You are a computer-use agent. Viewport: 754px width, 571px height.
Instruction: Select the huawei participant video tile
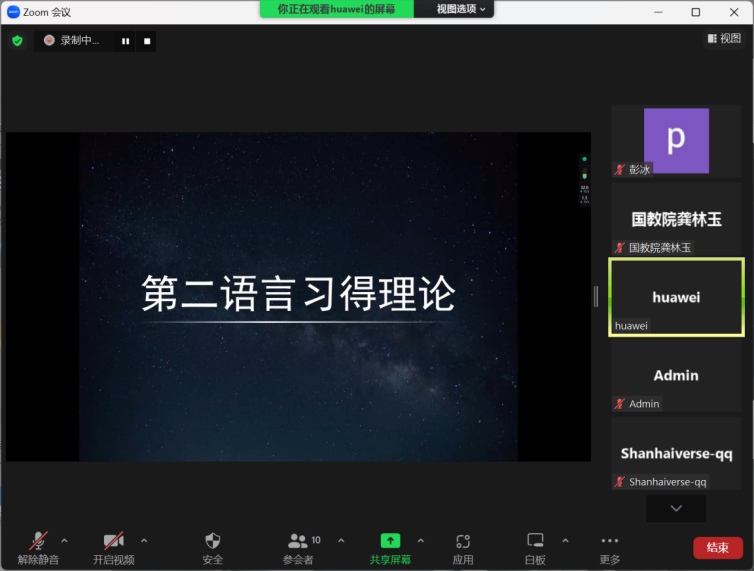click(x=676, y=297)
